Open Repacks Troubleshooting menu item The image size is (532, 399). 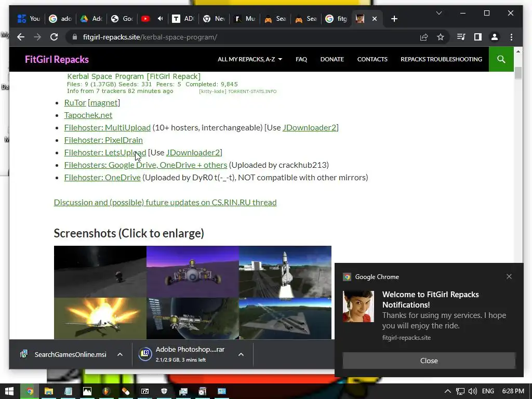tap(442, 59)
